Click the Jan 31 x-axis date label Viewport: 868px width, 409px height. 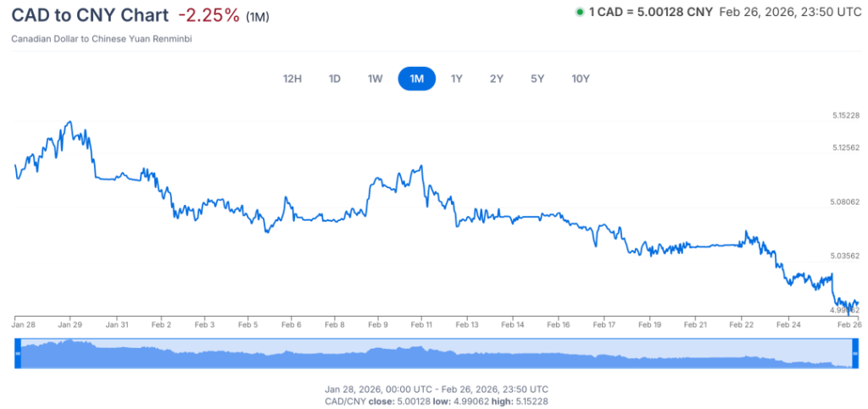(x=117, y=324)
